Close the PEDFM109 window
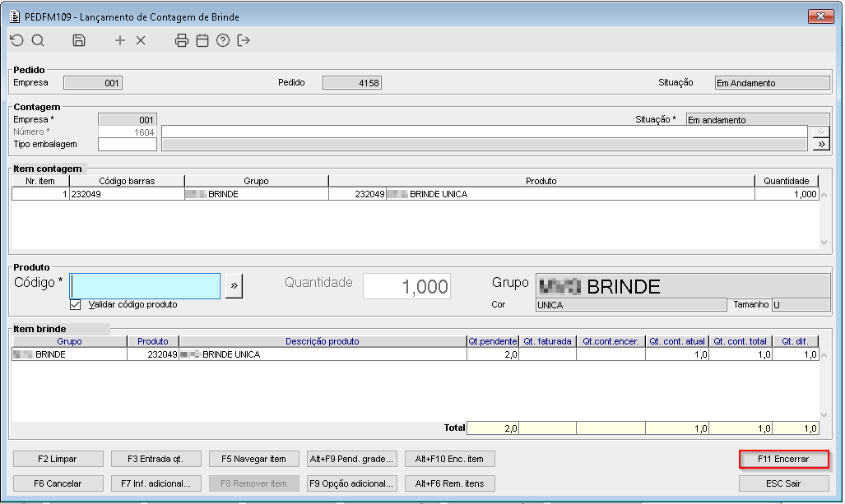Image resolution: width=845 pixels, height=504 pixels. pyautogui.click(x=821, y=16)
